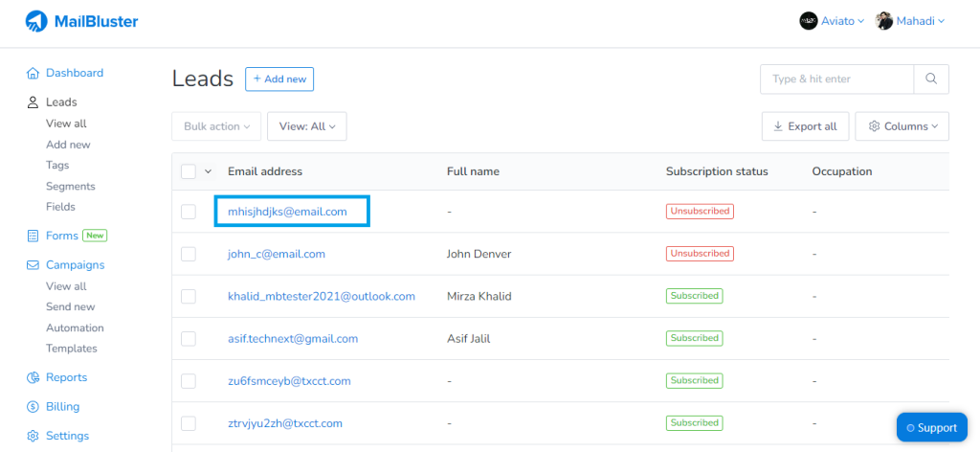
Task: Click the Full name column header
Action: coord(473,171)
